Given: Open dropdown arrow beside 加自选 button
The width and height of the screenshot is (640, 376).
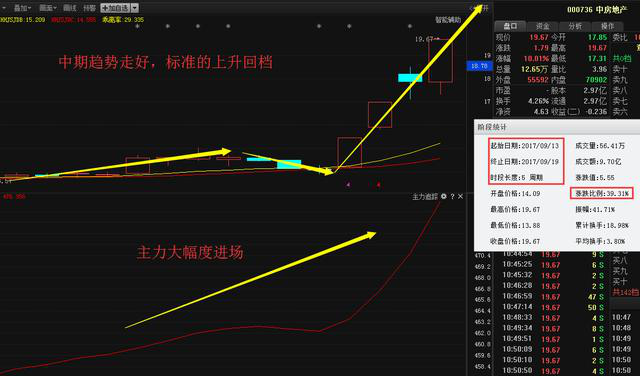Looking at the screenshot, I should (x=135, y=8).
